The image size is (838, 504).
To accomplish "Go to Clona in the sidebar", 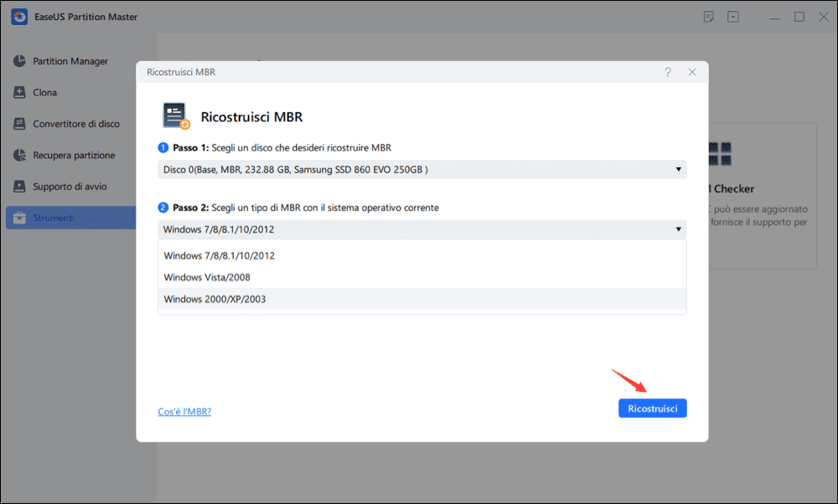I will point(70,92).
